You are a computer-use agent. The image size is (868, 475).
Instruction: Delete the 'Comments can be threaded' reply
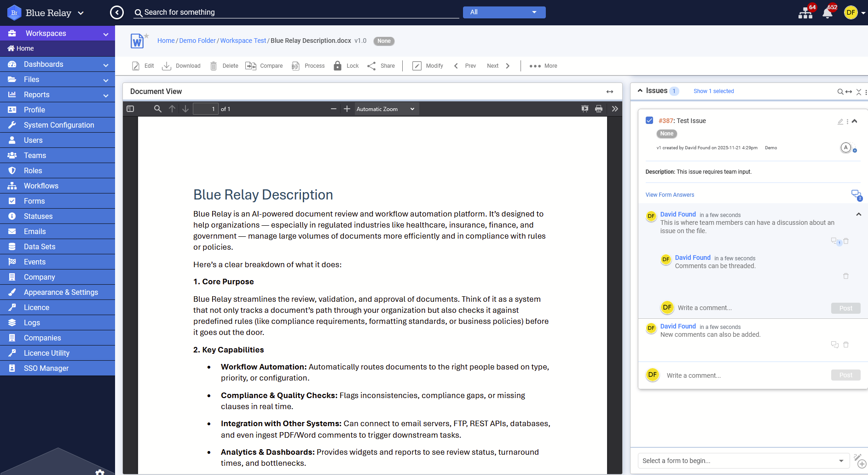pos(846,276)
